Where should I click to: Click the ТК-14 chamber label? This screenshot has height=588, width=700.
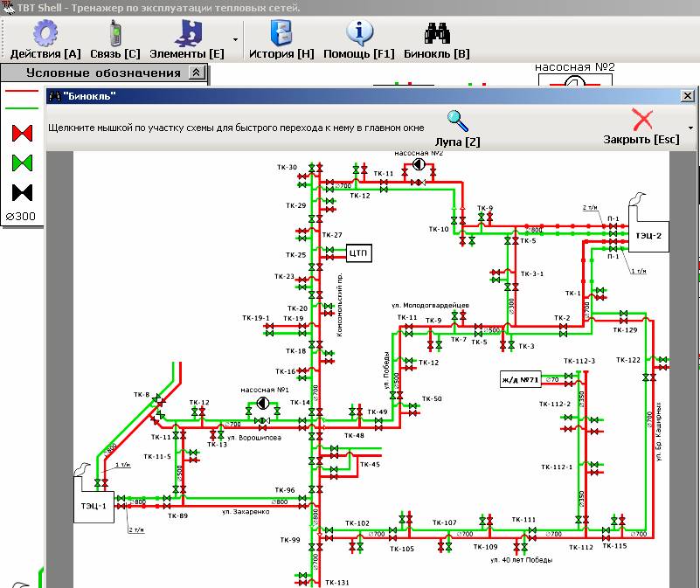[300, 402]
